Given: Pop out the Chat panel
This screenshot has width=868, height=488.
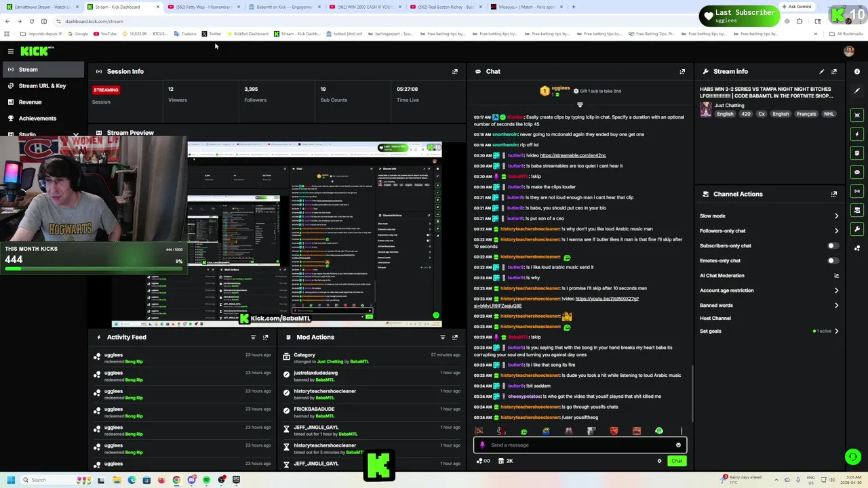Looking at the screenshot, I should point(682,71).
